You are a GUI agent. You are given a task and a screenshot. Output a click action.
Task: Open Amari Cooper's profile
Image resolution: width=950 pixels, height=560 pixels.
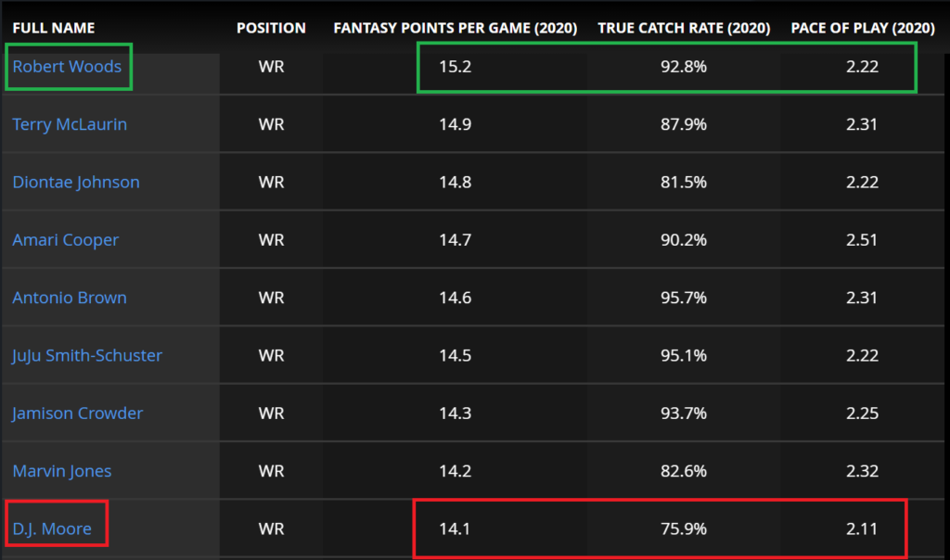tap(65, 239)
